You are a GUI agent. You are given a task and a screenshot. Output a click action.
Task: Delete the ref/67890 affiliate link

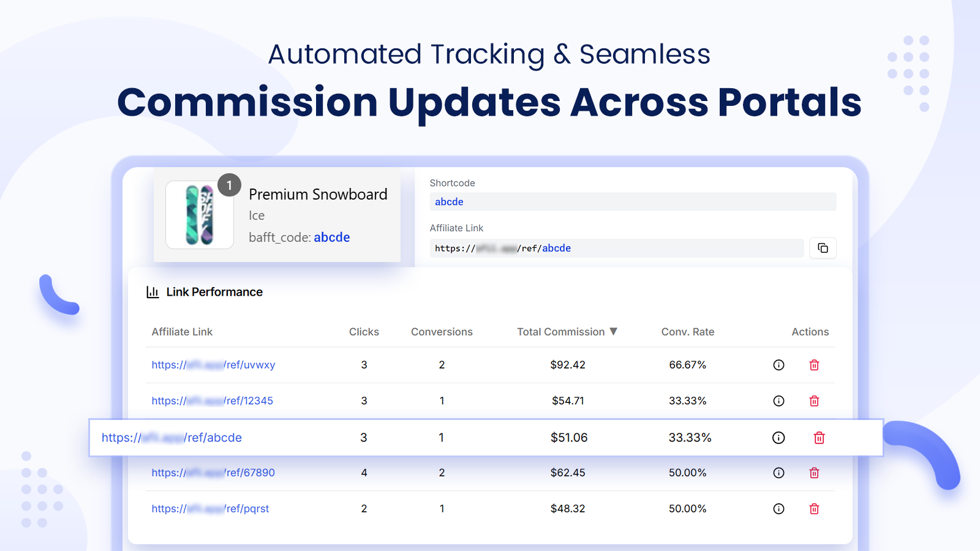pos(814,473)
